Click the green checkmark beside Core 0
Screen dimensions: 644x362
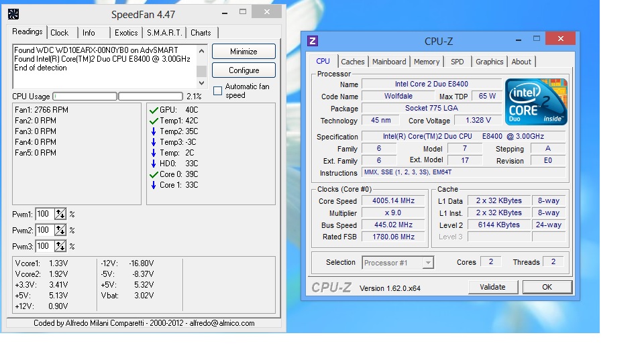[154, 174]
